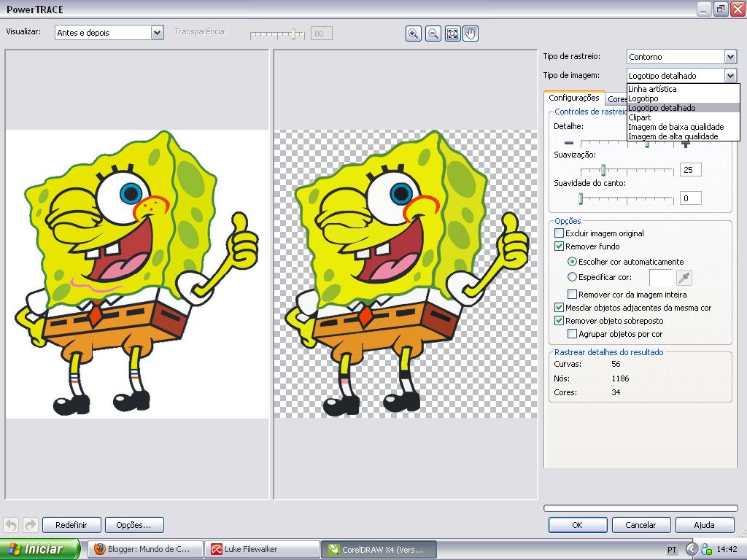The image size is (747, 560).
Task: Choose Clipart from the list
Action: point(683,117)
